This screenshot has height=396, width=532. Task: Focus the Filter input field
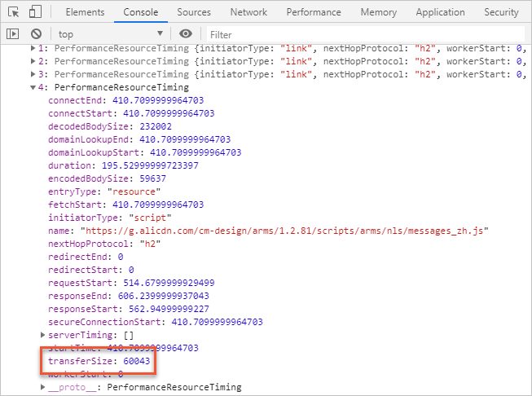[366, 34]
